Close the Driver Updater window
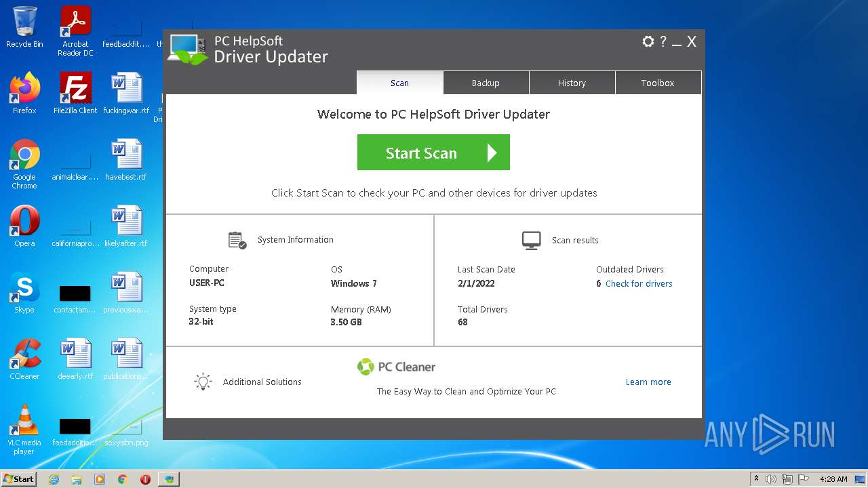 [x=692, y=42]
